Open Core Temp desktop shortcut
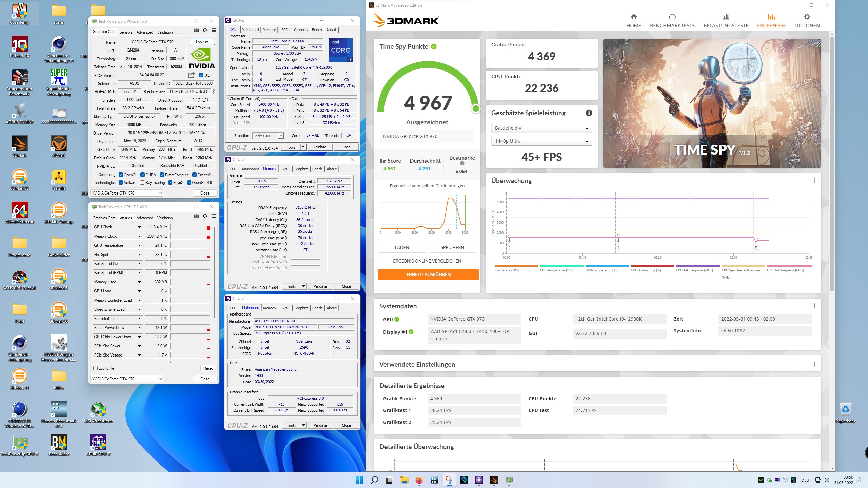Screen dimensions: 868x488 point(20,14)
